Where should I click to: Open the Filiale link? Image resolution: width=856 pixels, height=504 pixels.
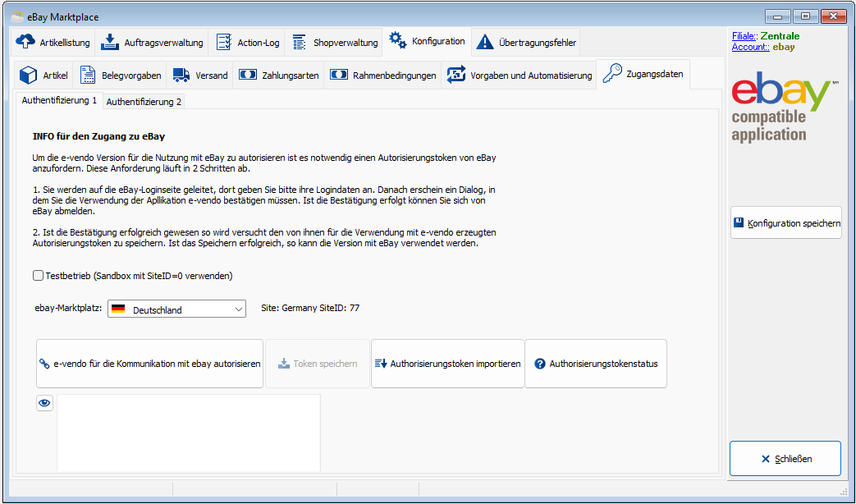coord(744,36)
